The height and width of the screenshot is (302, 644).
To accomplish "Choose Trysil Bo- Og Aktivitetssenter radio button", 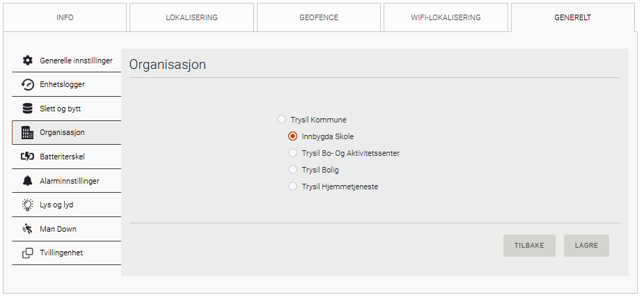I will 293,153.
